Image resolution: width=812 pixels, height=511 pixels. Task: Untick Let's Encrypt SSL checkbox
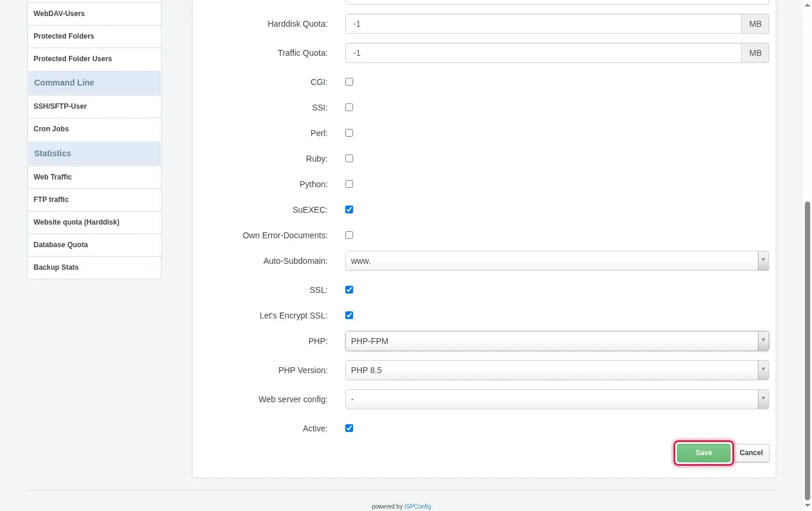click(x=349, y=316)
